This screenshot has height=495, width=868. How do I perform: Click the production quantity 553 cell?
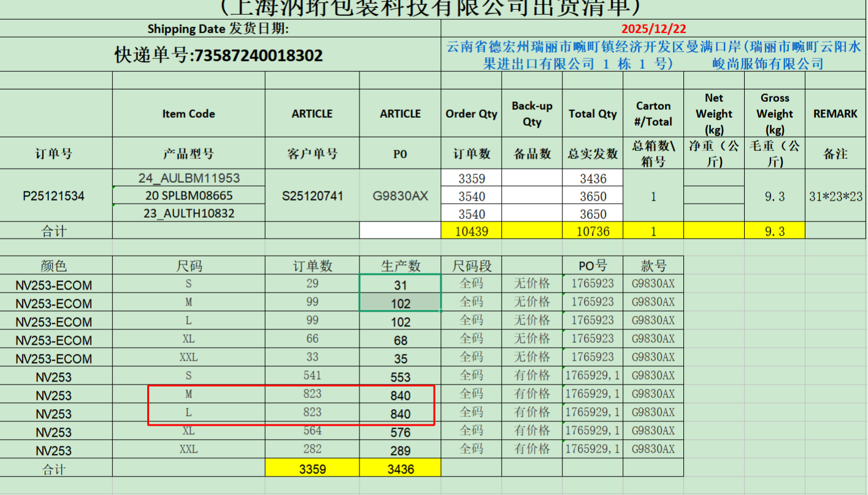[x=400, y=377]
